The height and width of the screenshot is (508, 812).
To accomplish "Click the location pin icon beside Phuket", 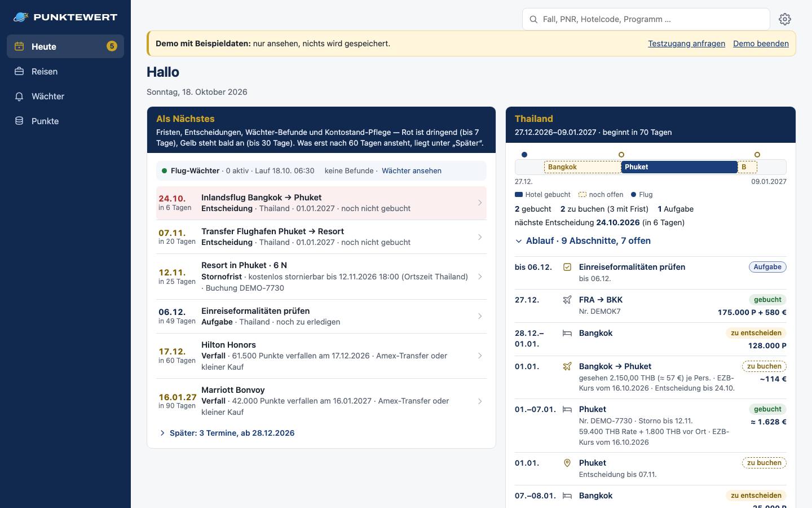I will coord(567,463).
